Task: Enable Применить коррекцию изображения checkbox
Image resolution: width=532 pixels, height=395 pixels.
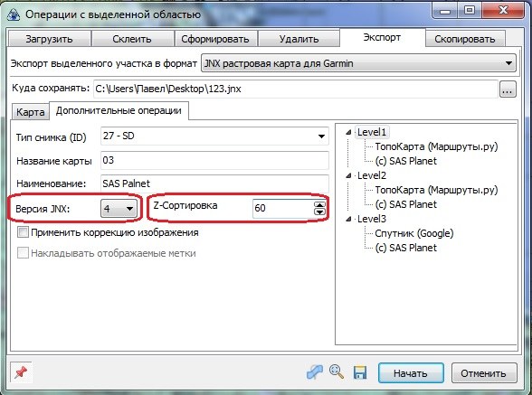Action: (23, 232)
